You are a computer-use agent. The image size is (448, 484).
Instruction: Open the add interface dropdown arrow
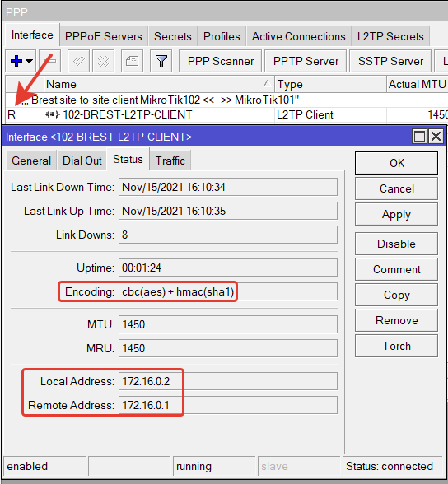[30, 61]
